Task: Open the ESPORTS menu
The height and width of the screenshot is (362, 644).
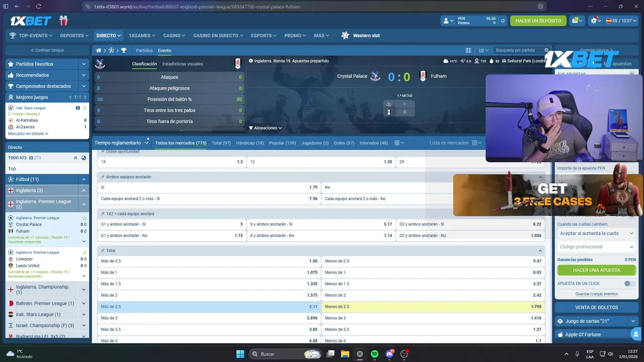Action: [264, 36]
